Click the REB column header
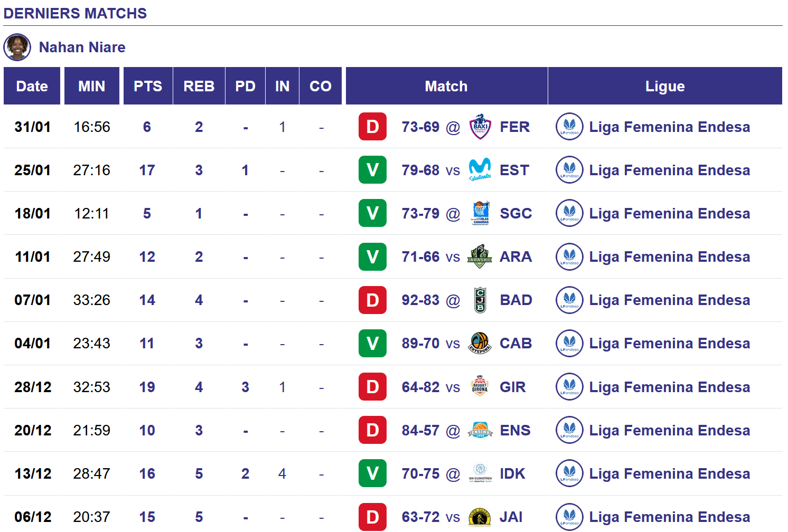788x532 pixels. point(199,86)
